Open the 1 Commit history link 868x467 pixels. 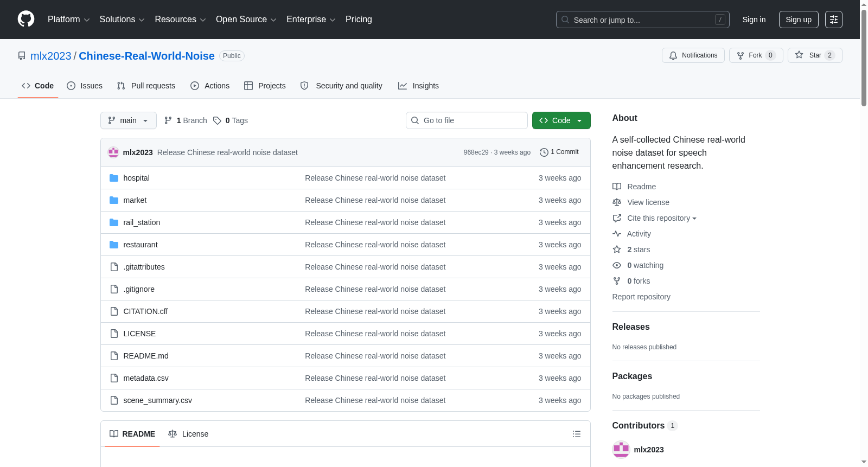(559, 152)
